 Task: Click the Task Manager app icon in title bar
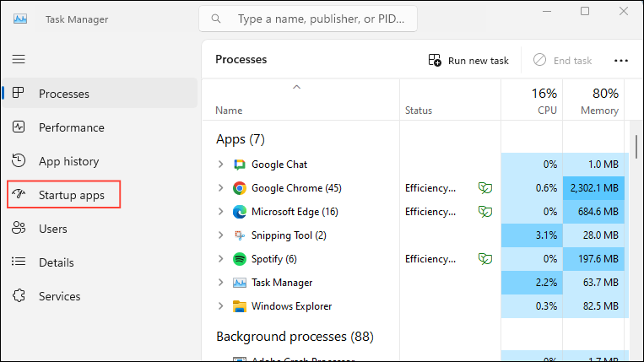tap(20, 19)
